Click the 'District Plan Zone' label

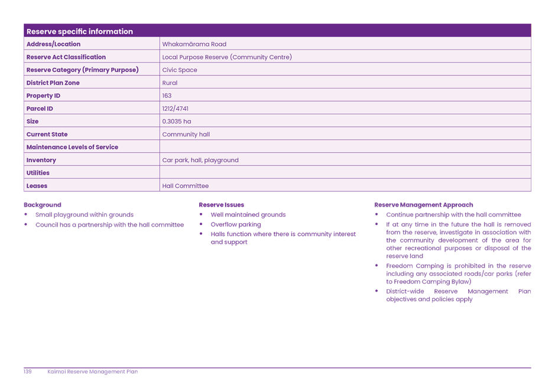click(x=53, y=83)
